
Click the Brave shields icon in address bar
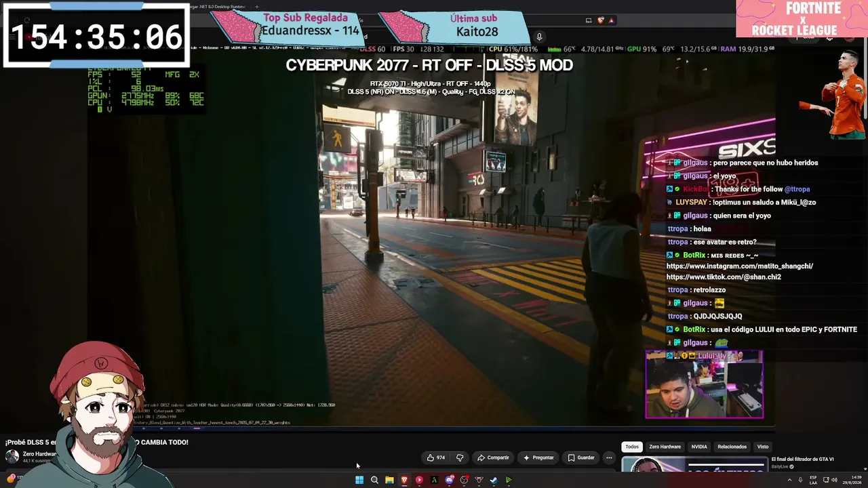coord(600,20)
